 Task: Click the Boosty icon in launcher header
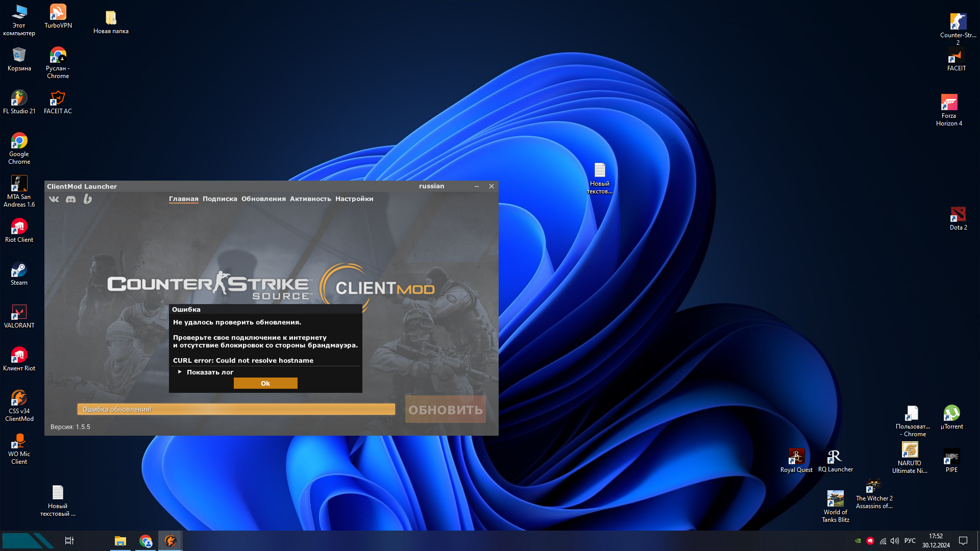[88, 199]
